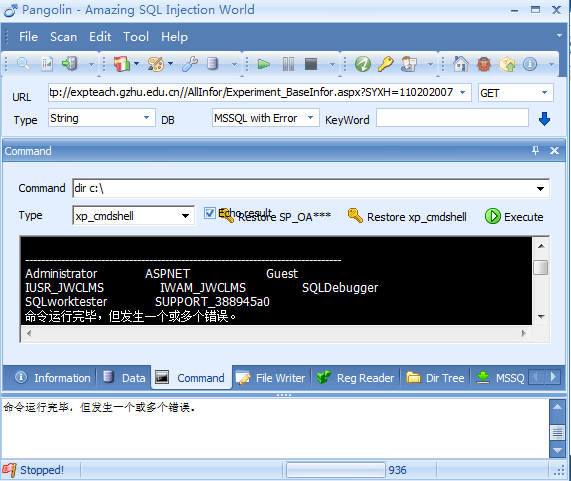Click the log pane scroll down arrow
This screenshot has width=571, height=481.
click(x=557, y=450)
